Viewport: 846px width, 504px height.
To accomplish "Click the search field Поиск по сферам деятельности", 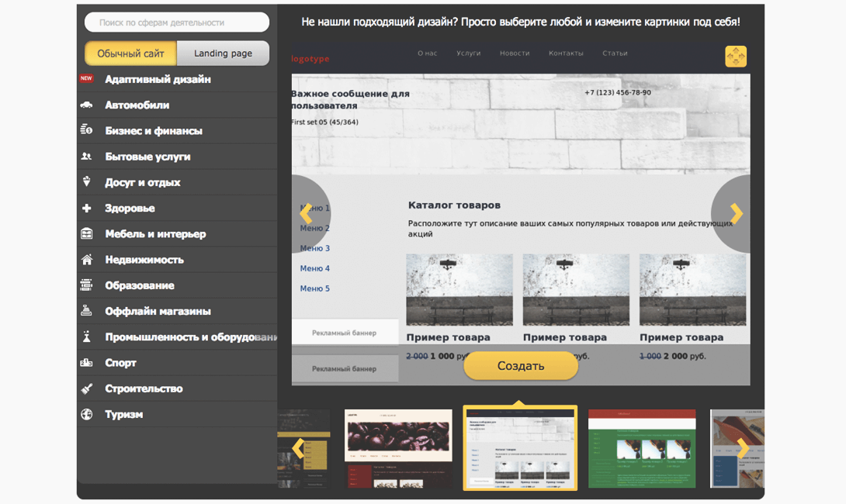I will pos(177,22).
